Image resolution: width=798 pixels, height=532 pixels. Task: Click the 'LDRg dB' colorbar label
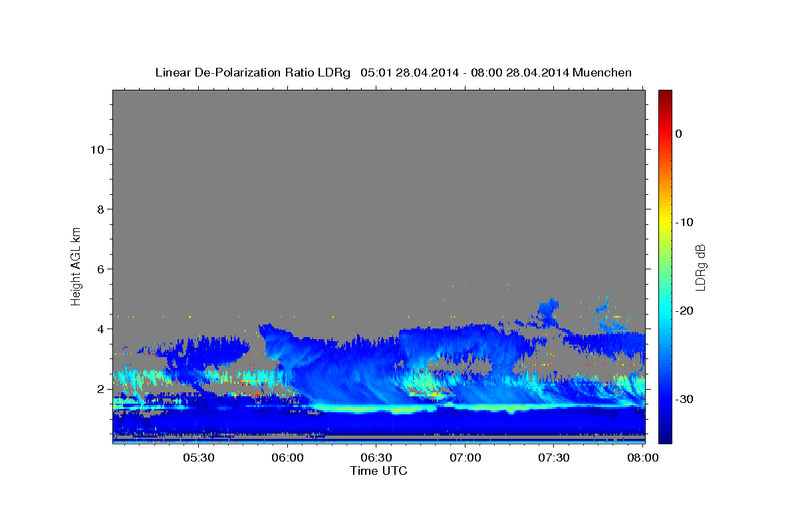coord(700,267)
